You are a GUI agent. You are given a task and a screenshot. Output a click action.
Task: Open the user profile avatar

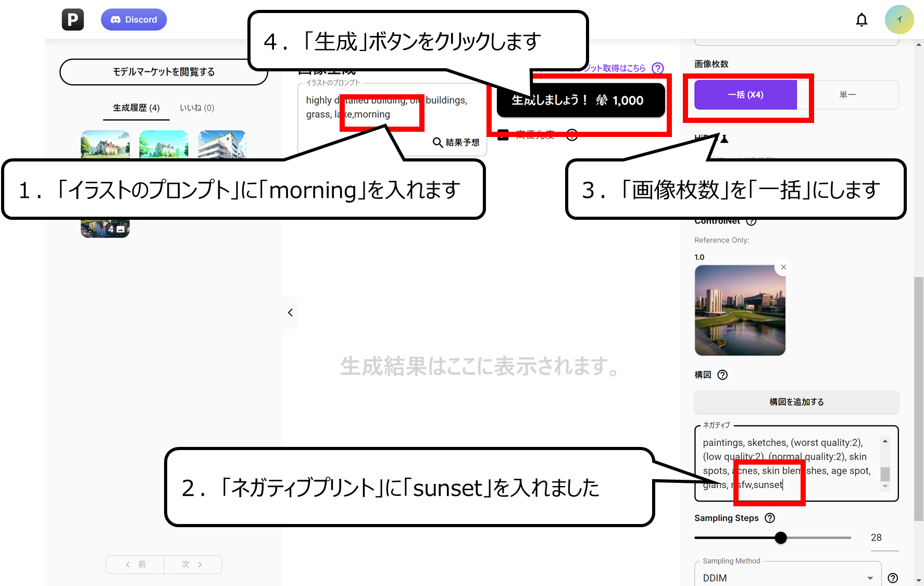point(899,20)
